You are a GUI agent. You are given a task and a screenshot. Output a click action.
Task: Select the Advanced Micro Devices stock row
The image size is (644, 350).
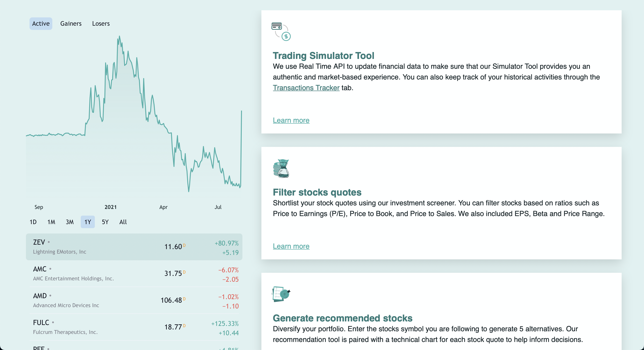[x=134, y=300]
